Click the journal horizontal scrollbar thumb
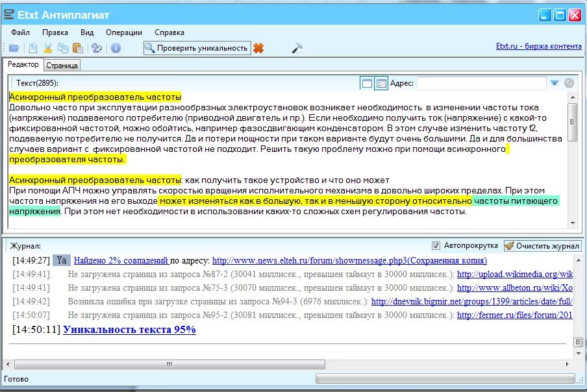 tap(169, 364)
